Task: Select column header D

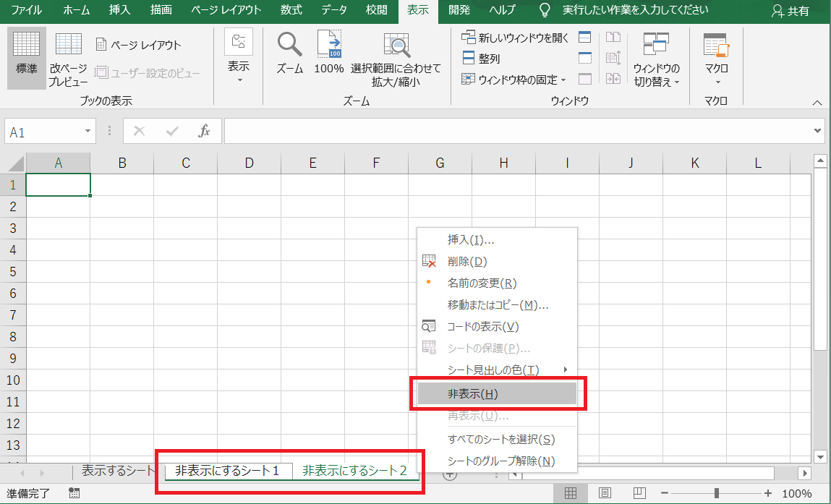Action: 249,163
